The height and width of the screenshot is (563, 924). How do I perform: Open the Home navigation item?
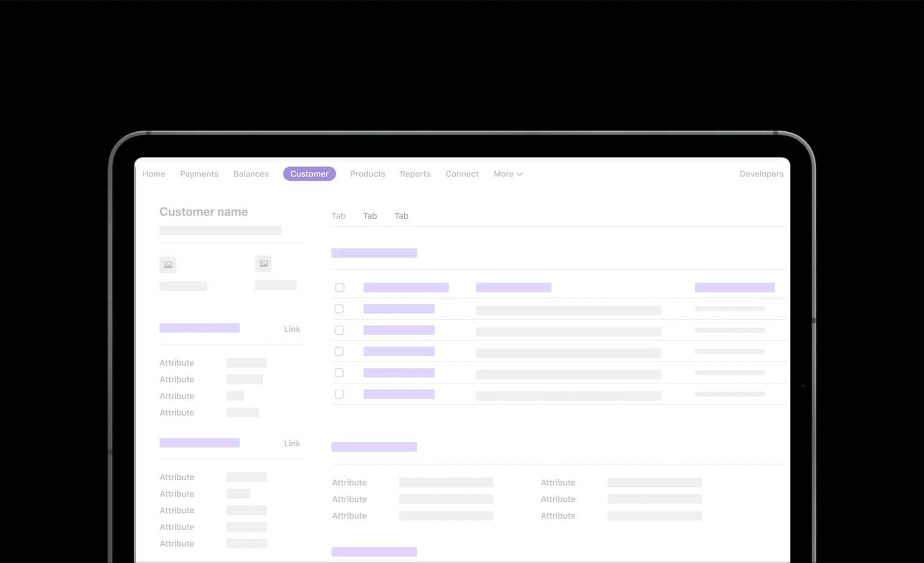tap(153, 174)
